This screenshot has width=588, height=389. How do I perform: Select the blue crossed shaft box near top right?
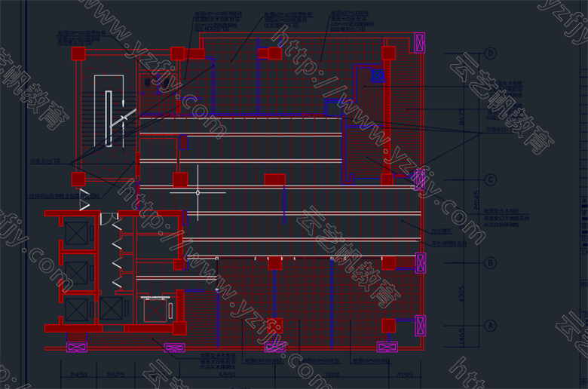pyautogui.click(x=378, y=76)
